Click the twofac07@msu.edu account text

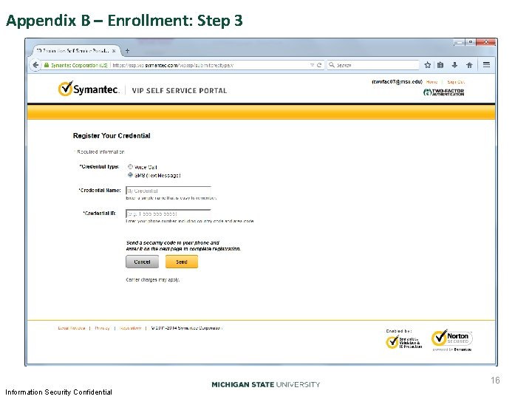(398, 82)
